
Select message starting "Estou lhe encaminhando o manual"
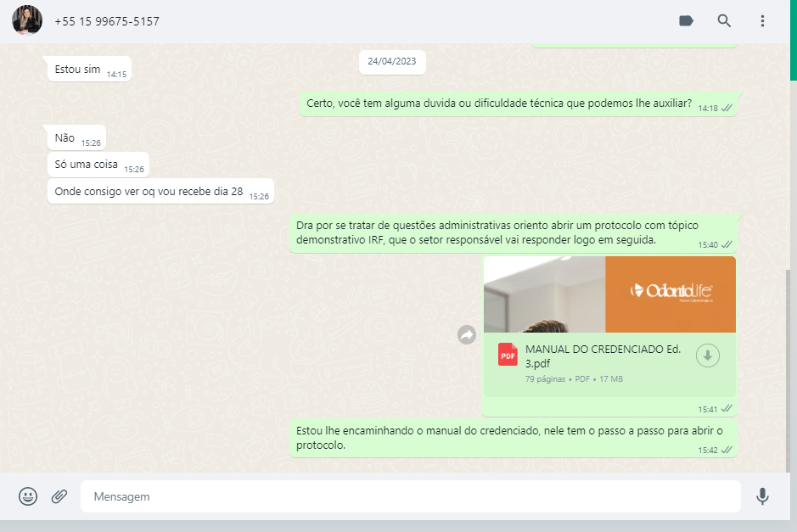[x=514, y=438]
